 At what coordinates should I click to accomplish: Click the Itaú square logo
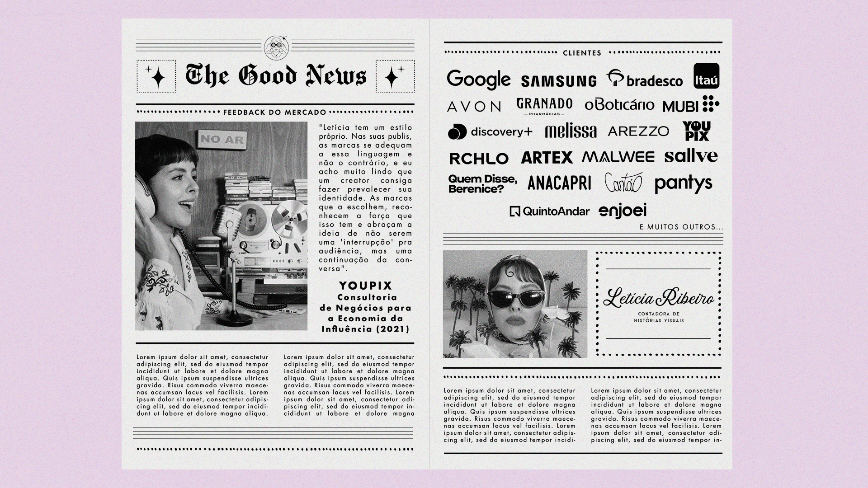click(x=706, y=76)
